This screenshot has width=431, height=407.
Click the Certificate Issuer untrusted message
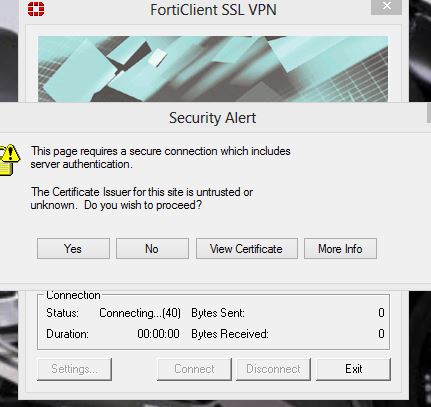coord(142,198)
